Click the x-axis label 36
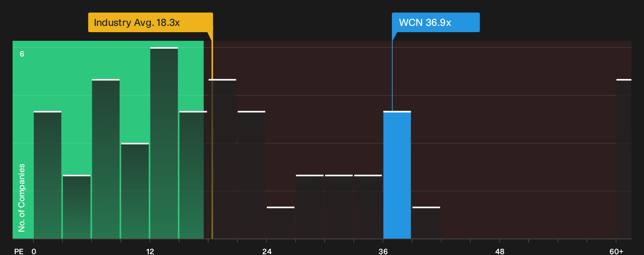Image resolution: width=644 pixels, height=255 pixels. point(383,251)
